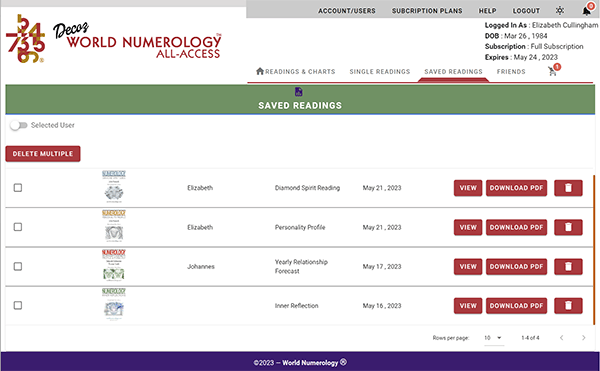Screen dimensions: 600x371
Task: Open the Readings & Charts tab
Action: coord(295,72)
